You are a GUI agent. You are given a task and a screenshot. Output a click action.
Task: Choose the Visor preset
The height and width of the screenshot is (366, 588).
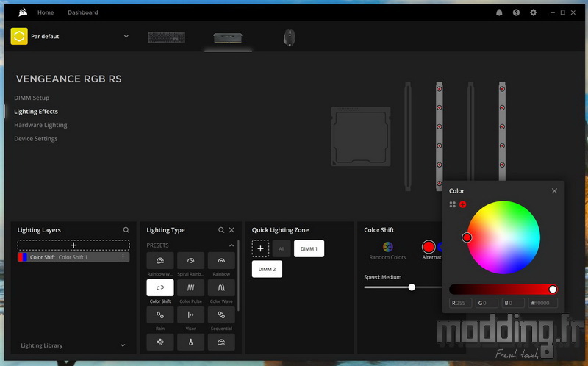pos(190,315)
